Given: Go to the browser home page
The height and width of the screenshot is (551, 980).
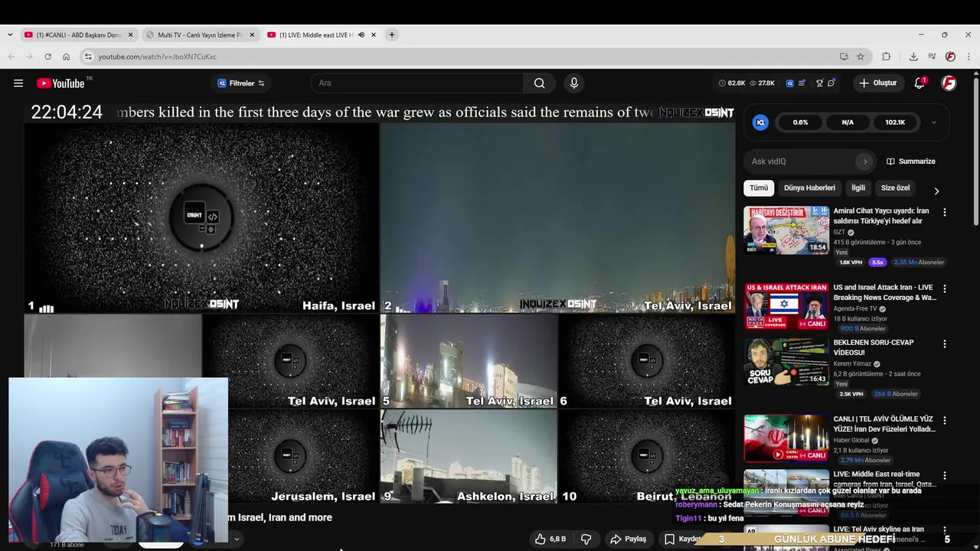Looking at the screenshot, I should tap(66, 57).
